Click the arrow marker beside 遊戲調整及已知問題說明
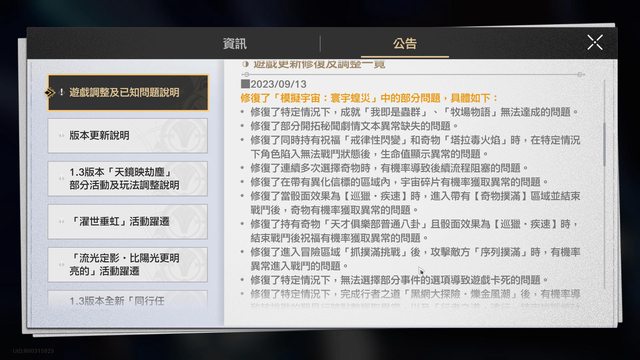The image size is (640, 360). point(50,93)
